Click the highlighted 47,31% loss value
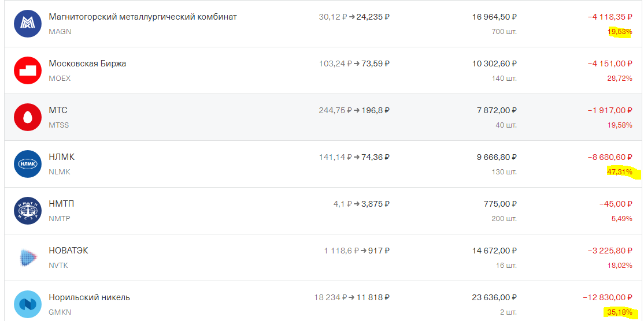This screenshot has height=321, width=644. (x=620, y=172)
